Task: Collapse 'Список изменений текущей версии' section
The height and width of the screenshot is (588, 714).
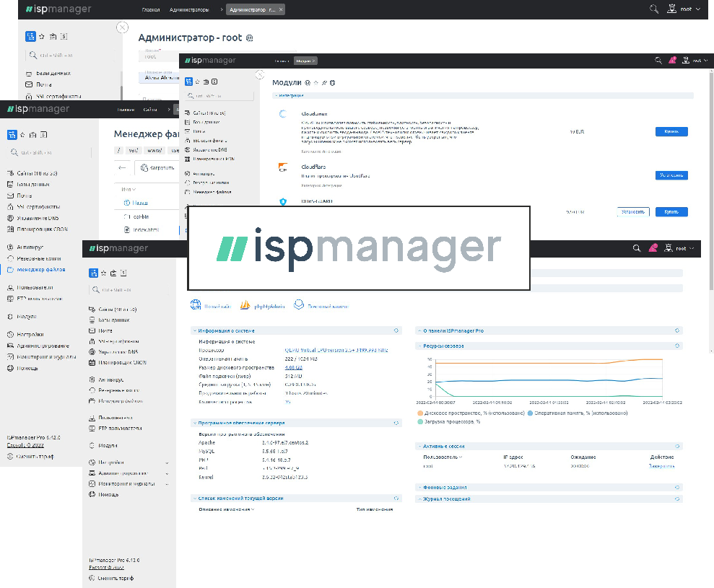Action: (x=195, y=499)
